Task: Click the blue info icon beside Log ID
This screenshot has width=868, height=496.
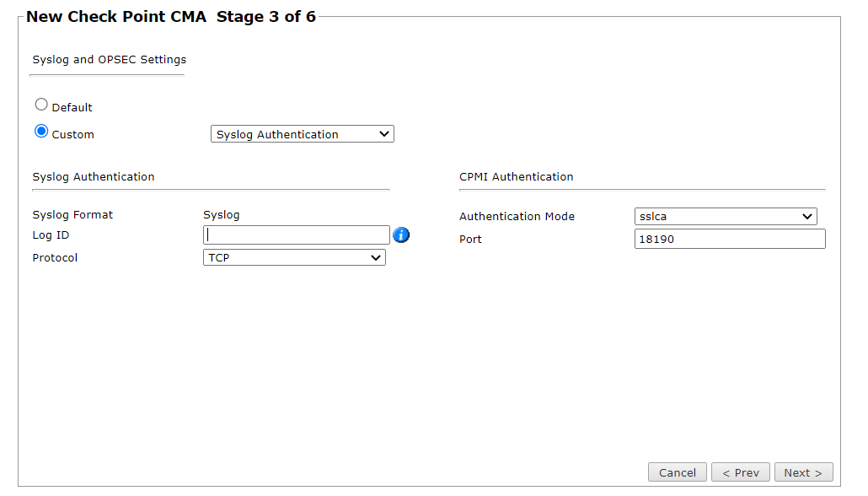Action: tap(401, 235)
